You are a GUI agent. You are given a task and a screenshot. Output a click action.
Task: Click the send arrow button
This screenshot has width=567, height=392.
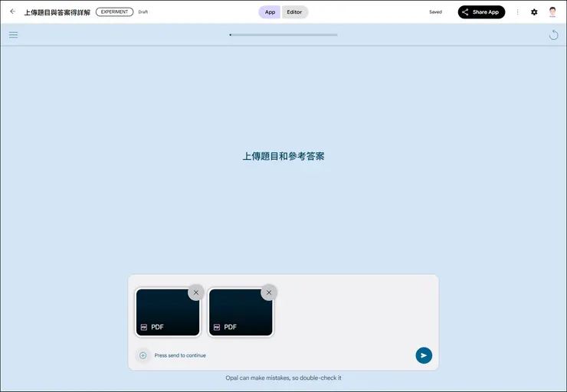click(424, 355)
